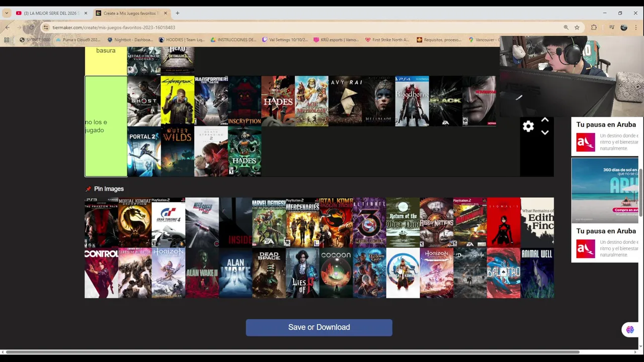Open Val Settings bookmark
This screenshot has width=644, height=362.
pyautogui.click(x=285, y=40)
